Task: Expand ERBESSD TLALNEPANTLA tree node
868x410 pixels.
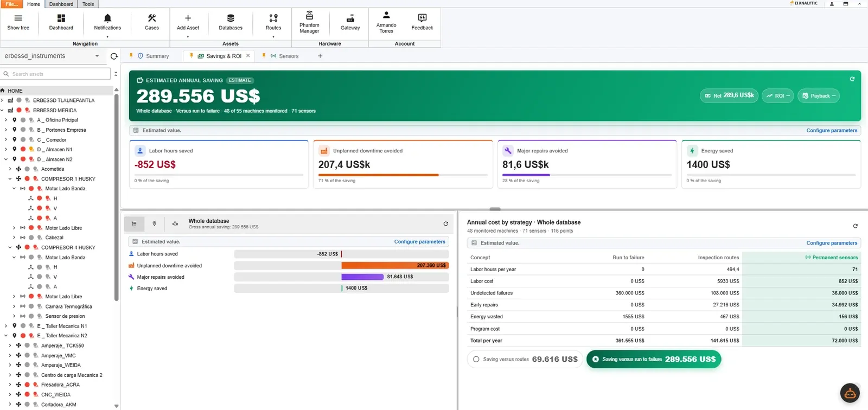Action: coord(2,100)
